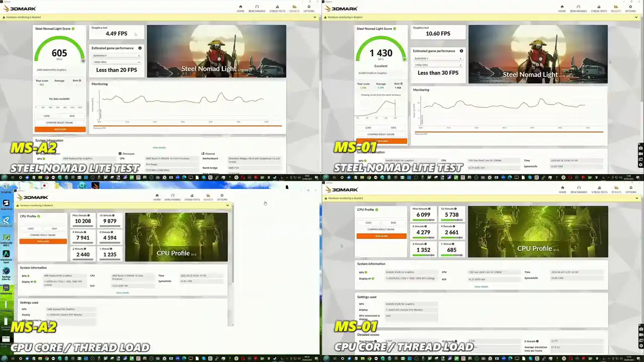Click Show details link in 10 208 CPU Profile window
The image size is (644, 362).
(122, 293)
